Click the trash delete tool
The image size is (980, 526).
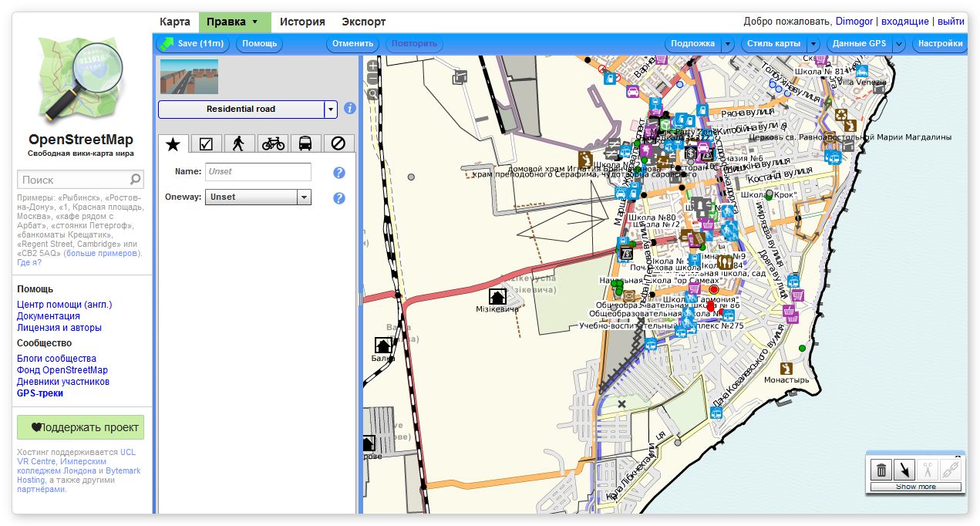pyautogui.click(x=881, y=469)
